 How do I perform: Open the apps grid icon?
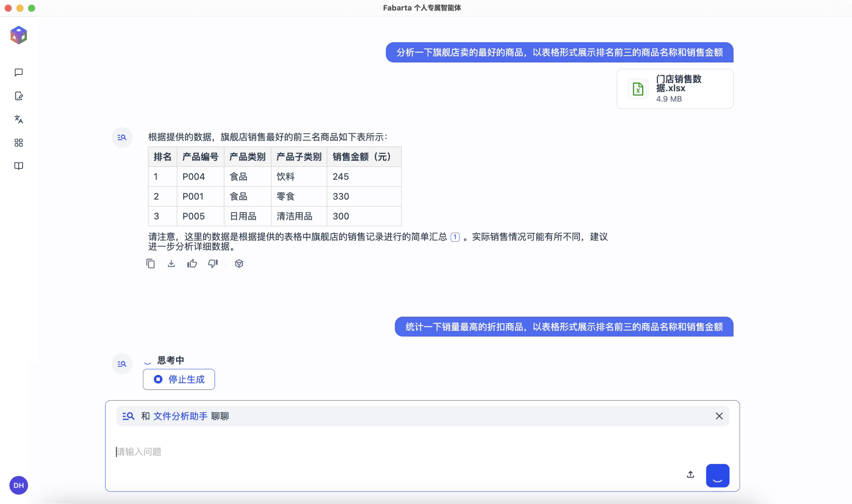19,143
